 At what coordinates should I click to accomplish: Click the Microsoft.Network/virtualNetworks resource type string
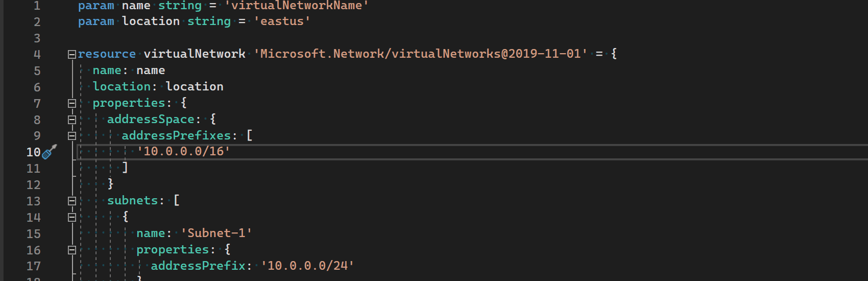click(420, 54)
